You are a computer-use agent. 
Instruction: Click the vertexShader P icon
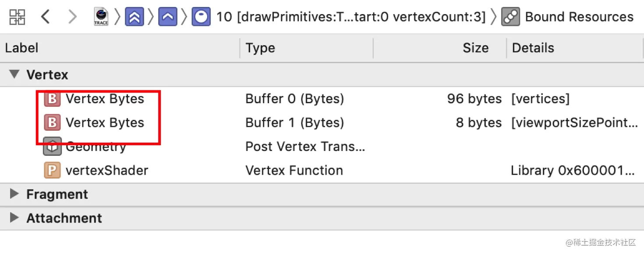[52, 170]
